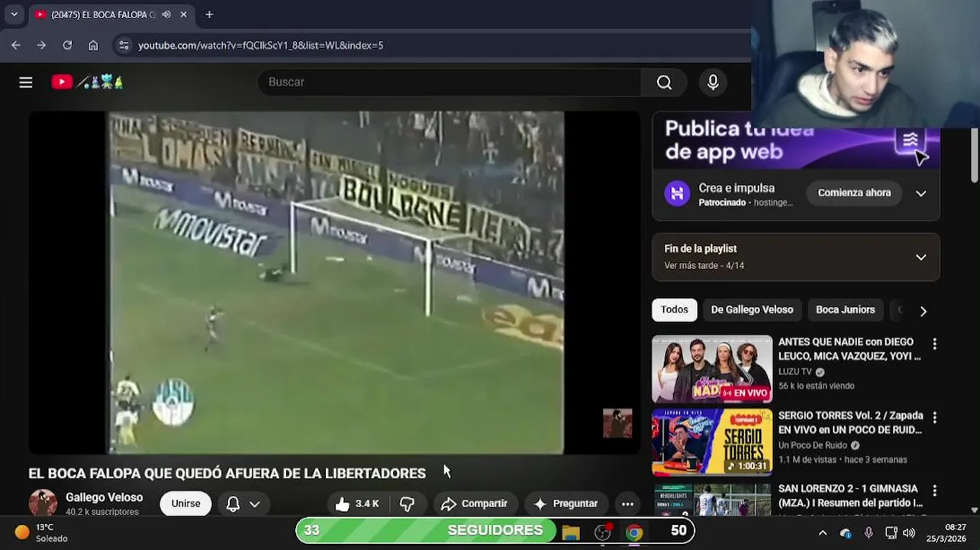Open SERGIO TORRES Vol. 2 thumbnail
This screenshot has height=550, width=980.
(x=712, y=442)
